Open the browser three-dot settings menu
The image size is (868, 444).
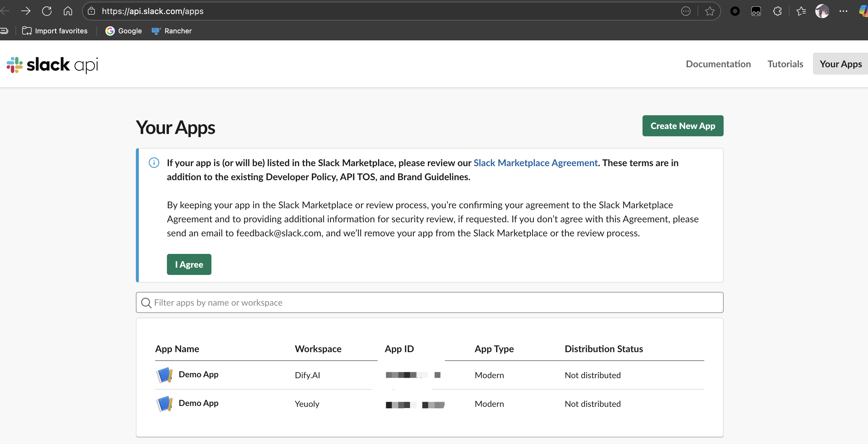pyautogui.click(x=843, y=11)
